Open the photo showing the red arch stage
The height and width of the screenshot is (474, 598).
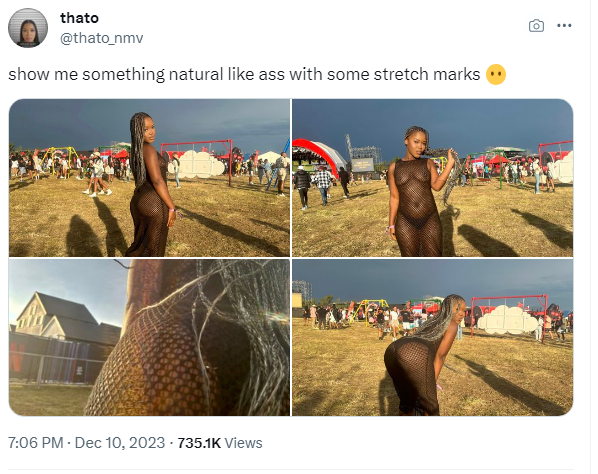(x=432, y=178)
